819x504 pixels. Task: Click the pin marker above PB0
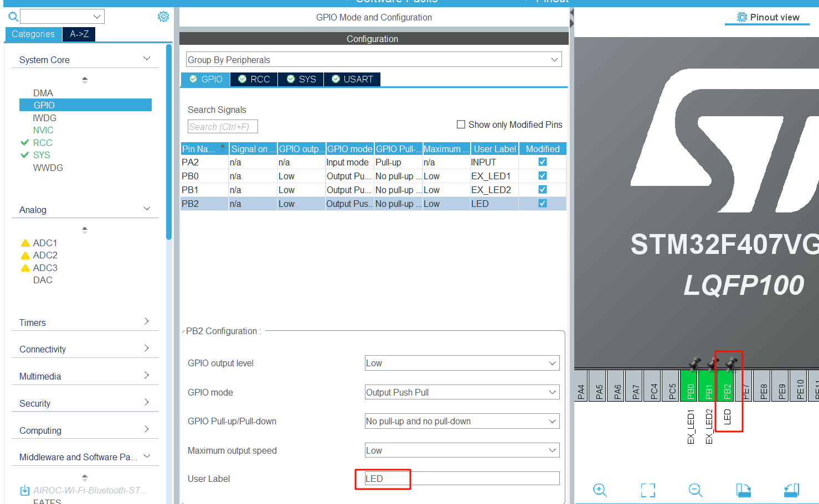pos(694,363)
